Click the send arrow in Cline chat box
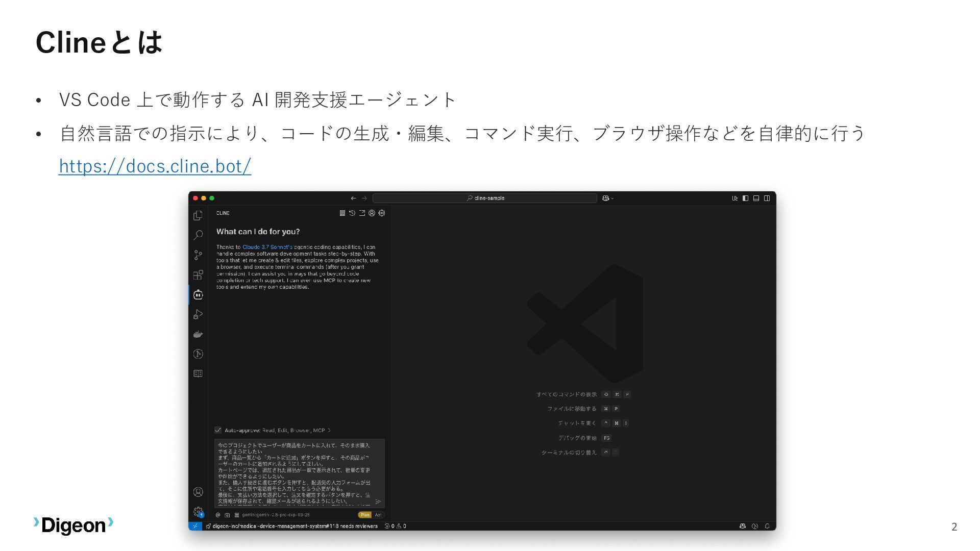Image resolution: width=980 pixels, height=551 pixels. [x=378, y=502]
